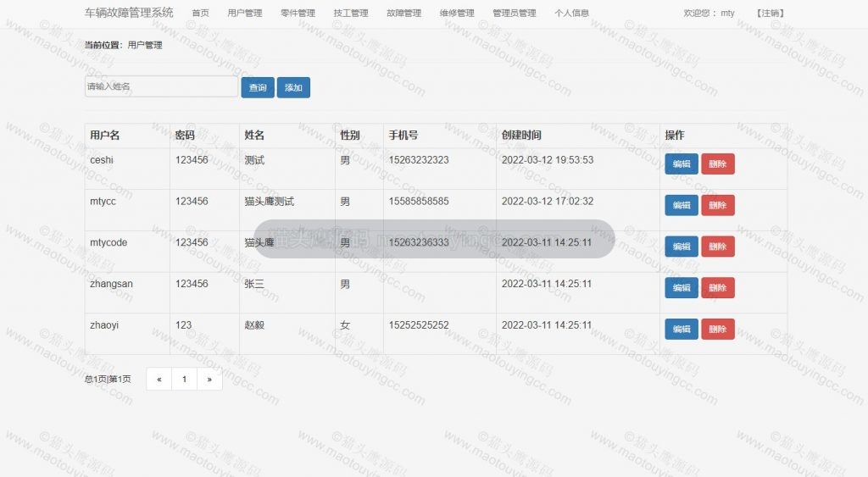Image resolution: width=868 pixels, height=477 pixels.
Task: Click the 车辆故障管理系统 site title
Action: (129, 12)
